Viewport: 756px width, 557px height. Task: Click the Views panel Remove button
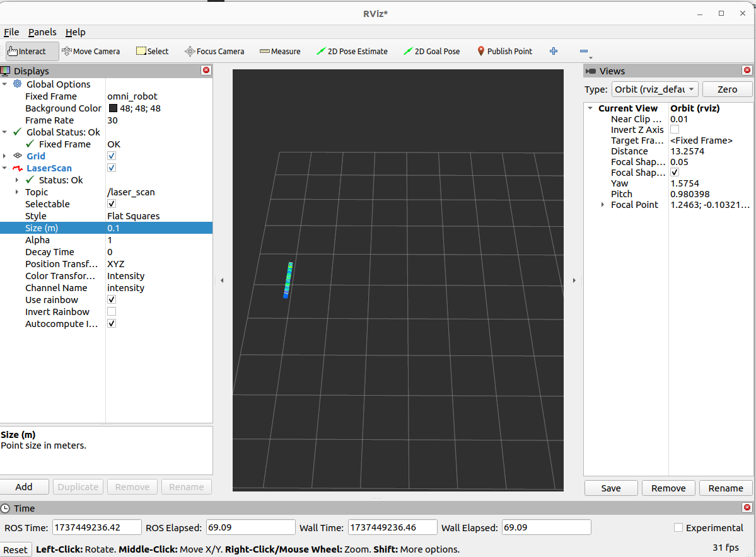click(668, 488)
